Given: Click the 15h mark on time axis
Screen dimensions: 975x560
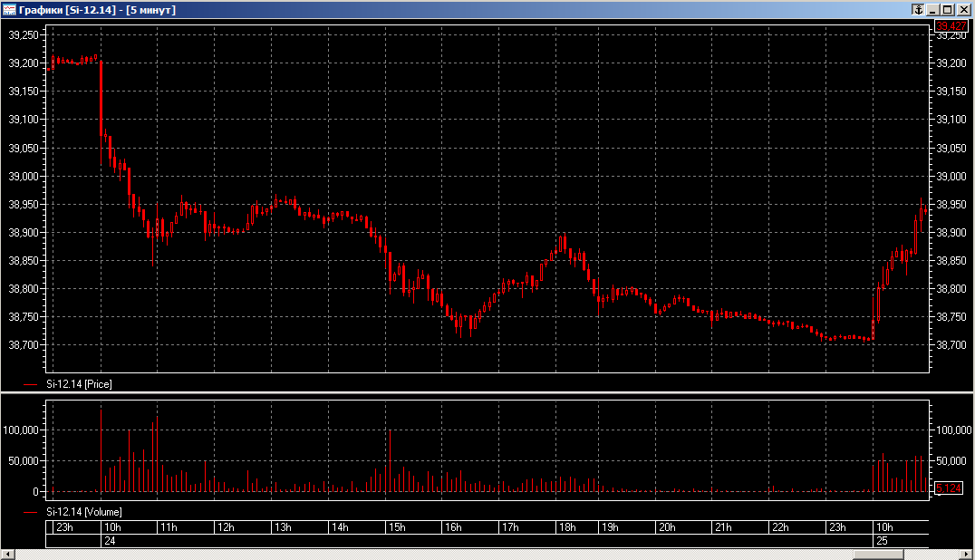Looking at the screenshot, I should coord(396,527).
